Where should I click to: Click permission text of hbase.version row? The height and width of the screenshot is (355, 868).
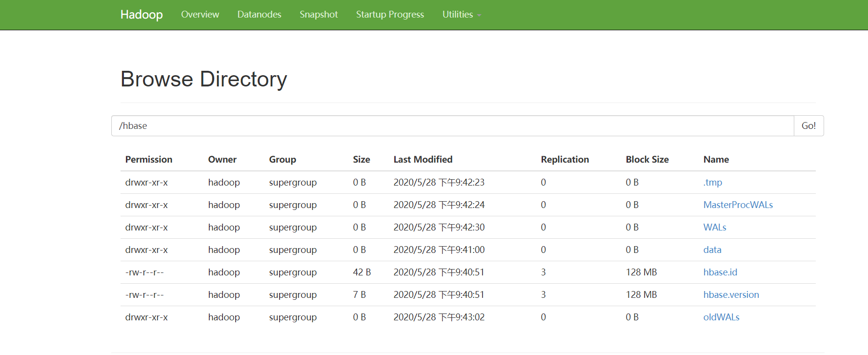144,294
